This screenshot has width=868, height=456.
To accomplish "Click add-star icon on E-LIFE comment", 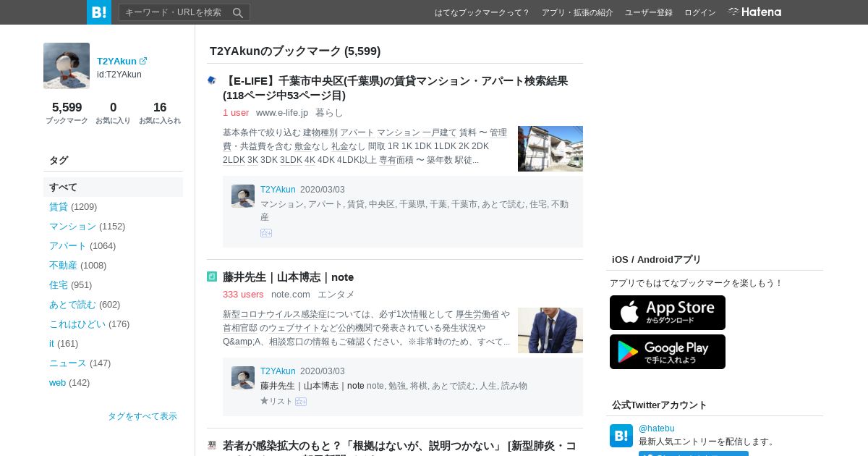I will pyautogui.click(x=266, y=233).
